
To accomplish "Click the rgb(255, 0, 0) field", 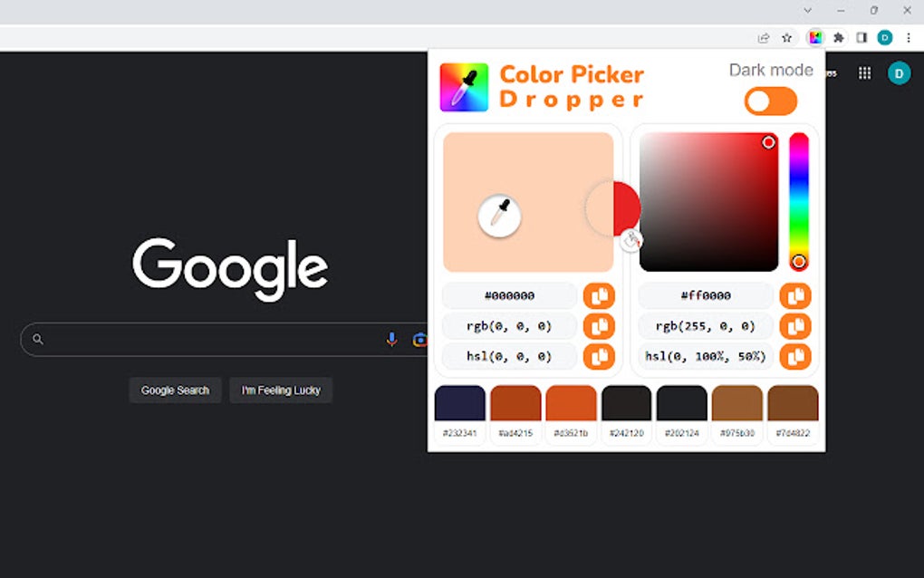I will click(706, 326).
